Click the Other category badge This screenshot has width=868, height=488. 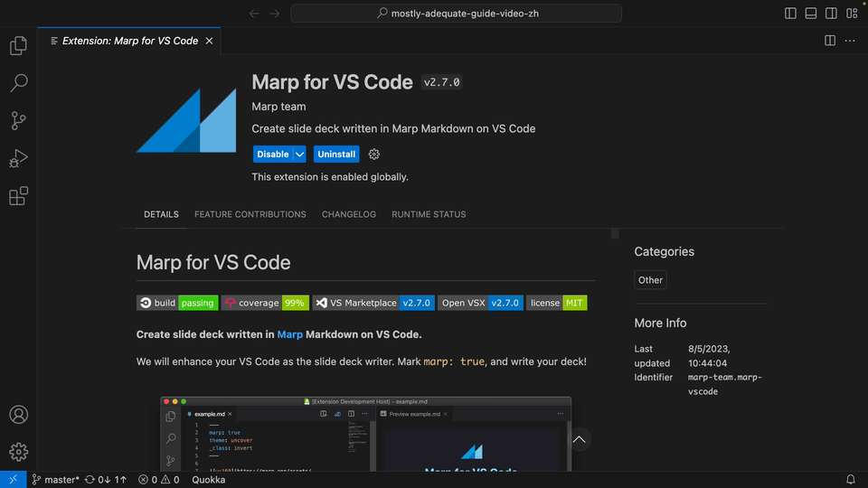pos(650,280)
